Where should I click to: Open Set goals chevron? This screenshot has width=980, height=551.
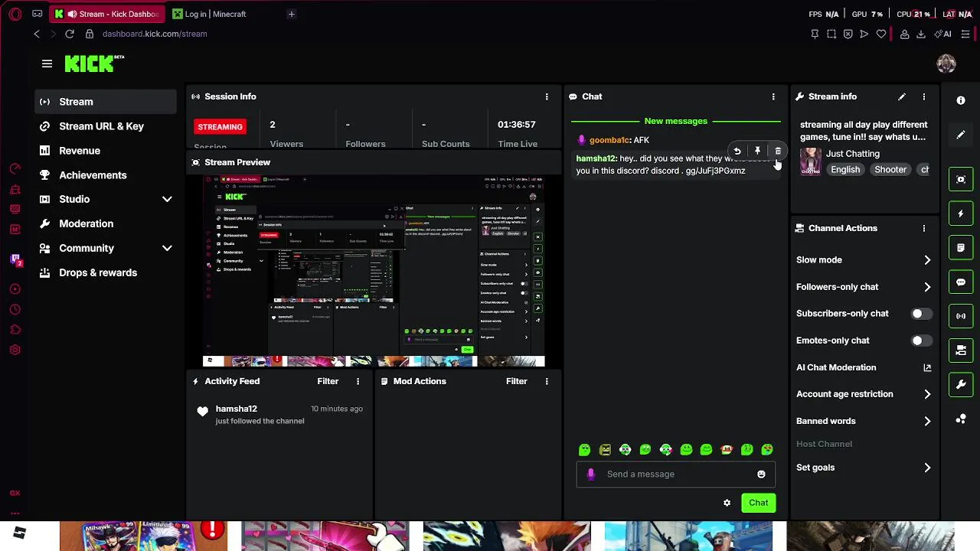(927, 468)
